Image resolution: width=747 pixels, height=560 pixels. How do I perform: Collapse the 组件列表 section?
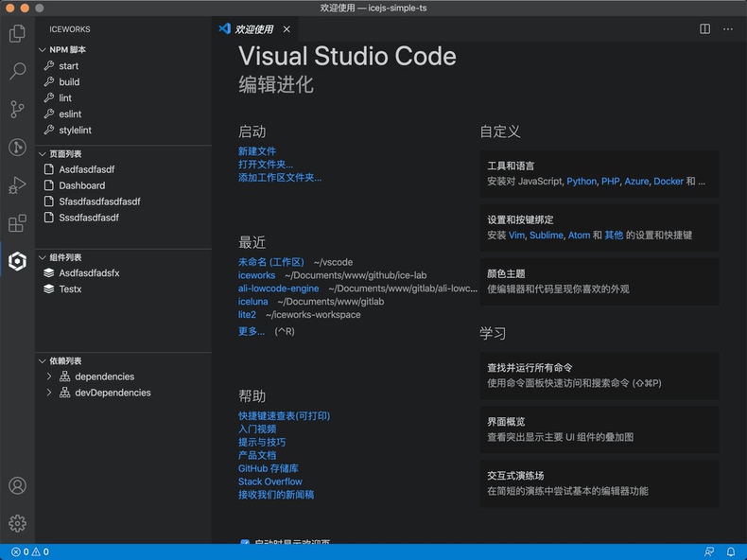(42, 257)
